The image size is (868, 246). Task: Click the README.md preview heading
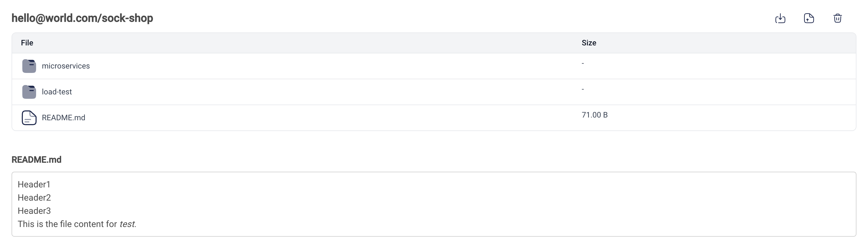(x=36, y=160)
